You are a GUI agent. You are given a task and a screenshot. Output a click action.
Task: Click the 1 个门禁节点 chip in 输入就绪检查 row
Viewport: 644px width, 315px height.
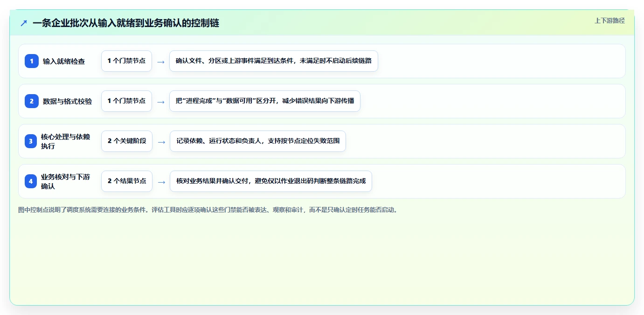(126, 61)
